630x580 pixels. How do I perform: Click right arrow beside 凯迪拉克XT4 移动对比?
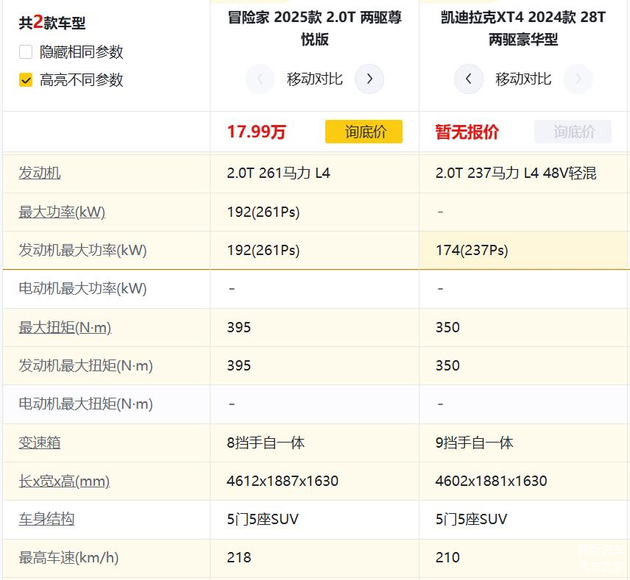pyautogui.click(x=578, y=79)
